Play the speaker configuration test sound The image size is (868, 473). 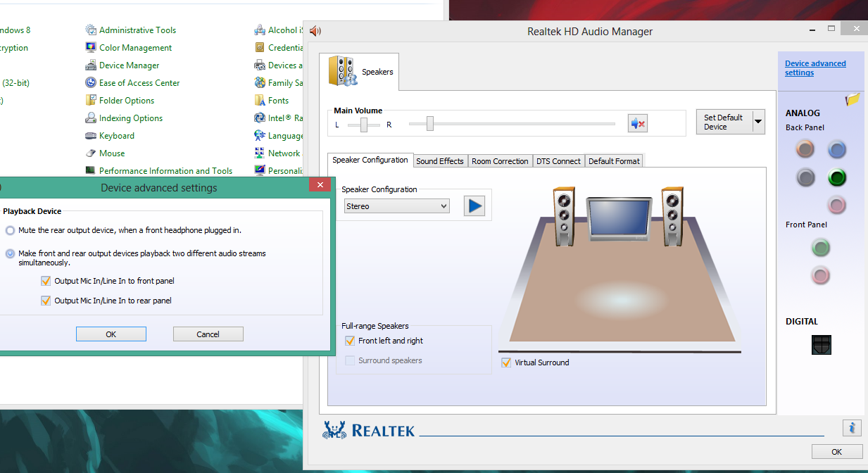click(x=475, y=206)
